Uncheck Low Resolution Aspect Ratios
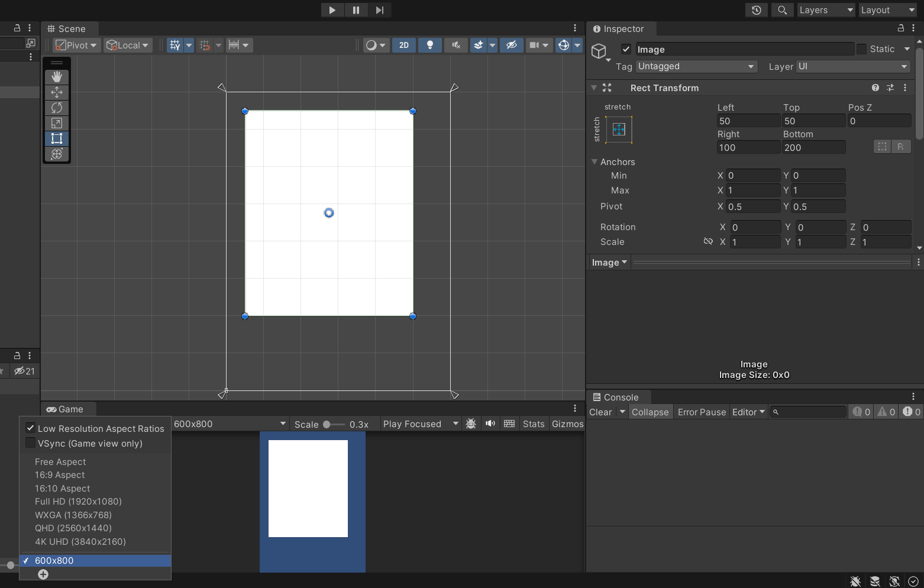This screenshot has width=924, height=588. [31, 428]
